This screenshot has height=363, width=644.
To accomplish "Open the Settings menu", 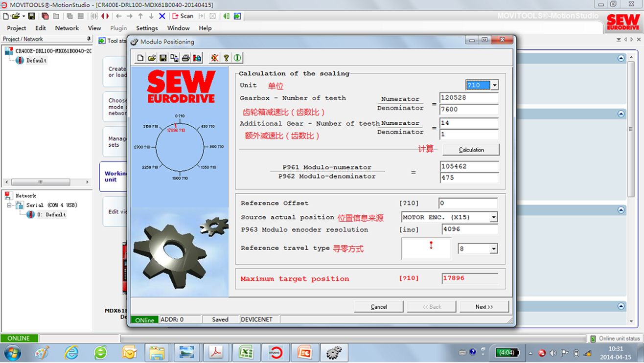I will 147,28.
